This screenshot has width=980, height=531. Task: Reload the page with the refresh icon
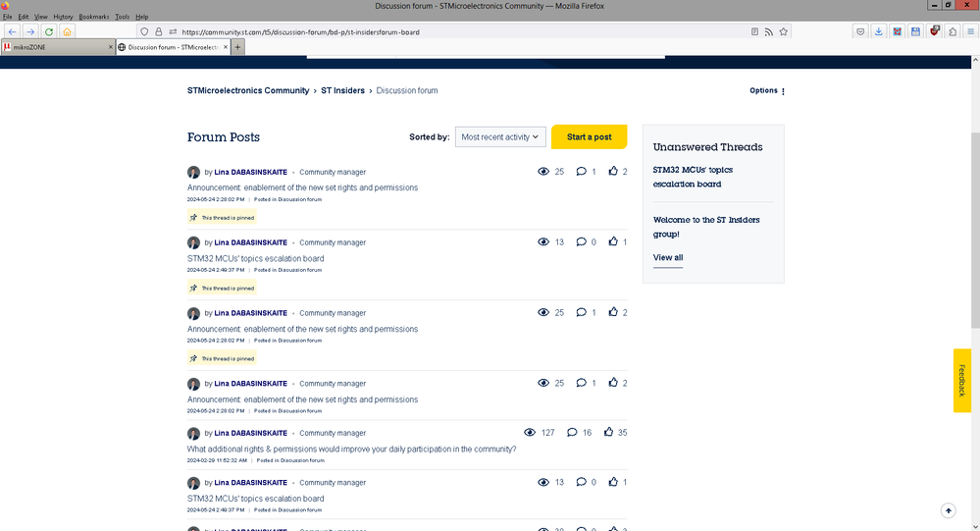click(x=49, y=31)
